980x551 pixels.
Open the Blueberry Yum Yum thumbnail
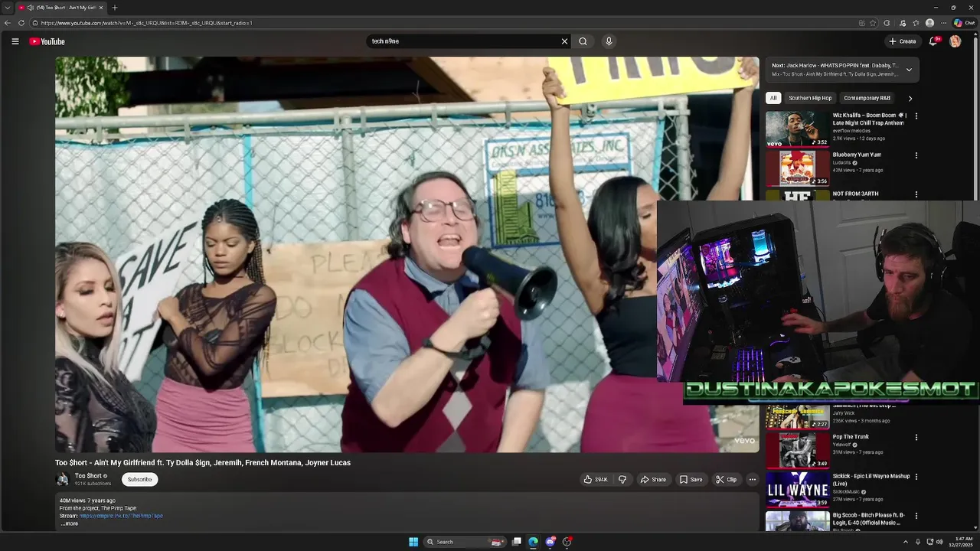[798, 168]
